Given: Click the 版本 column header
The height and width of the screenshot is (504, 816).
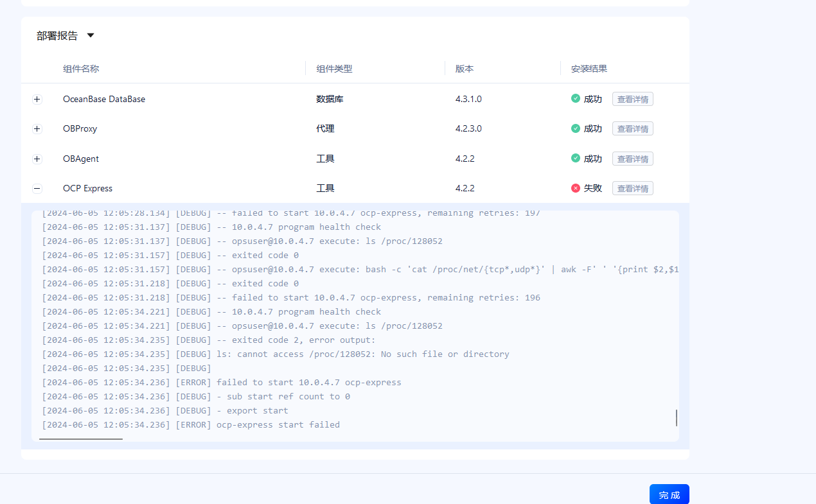Looking at the screenshot, I should pos(465,69).
